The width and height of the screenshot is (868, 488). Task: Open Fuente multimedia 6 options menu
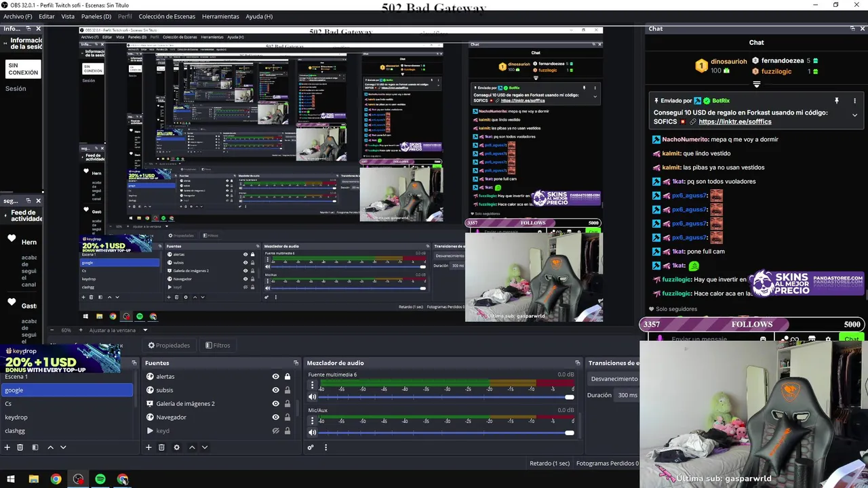pyautogui.click(x=313, y=386)
